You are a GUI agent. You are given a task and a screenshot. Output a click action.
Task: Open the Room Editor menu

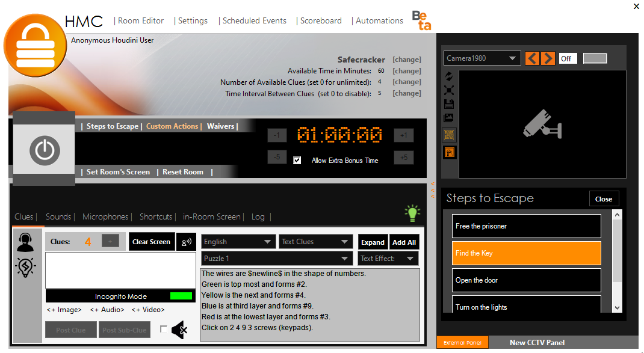pos(140,20)
